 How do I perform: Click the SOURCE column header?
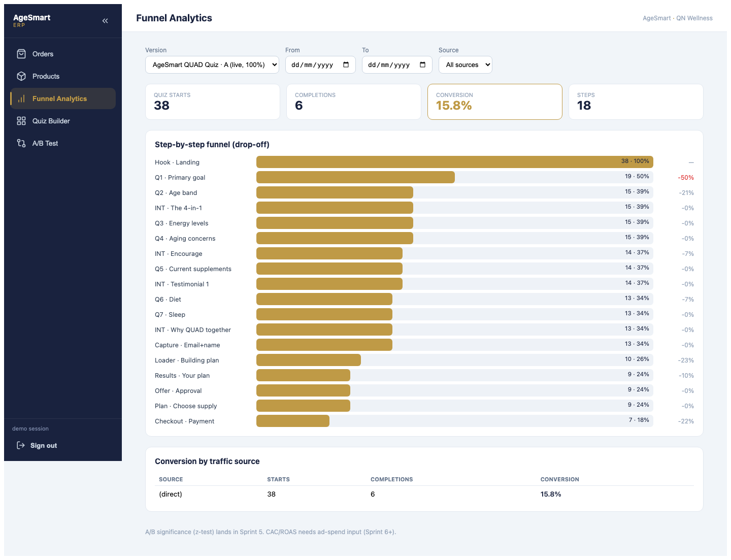click(171, 479)
